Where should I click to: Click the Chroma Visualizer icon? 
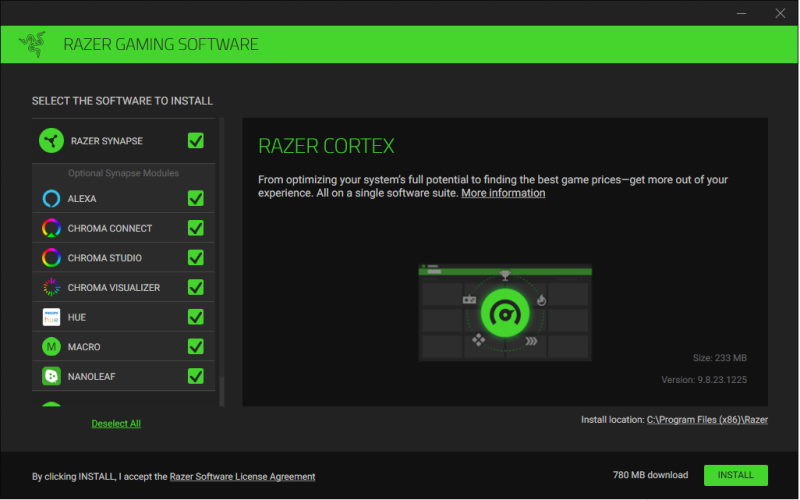(x=51, y=287)
